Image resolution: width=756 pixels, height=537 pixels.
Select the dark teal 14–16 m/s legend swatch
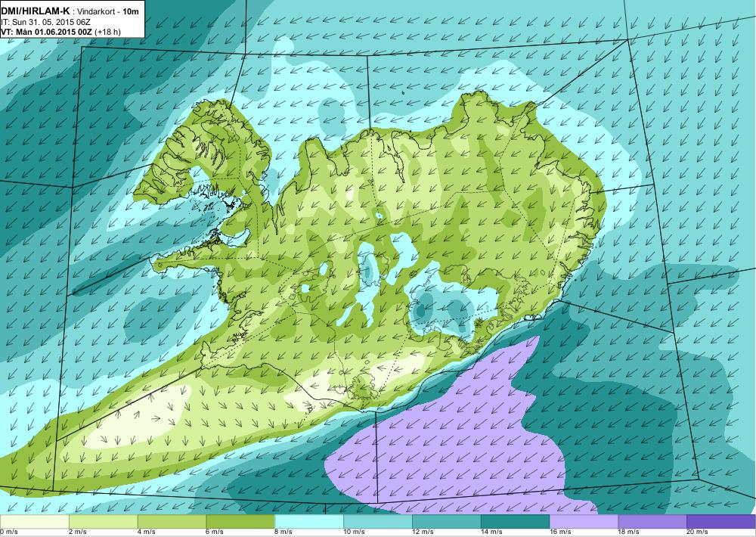tap(515, 522)
